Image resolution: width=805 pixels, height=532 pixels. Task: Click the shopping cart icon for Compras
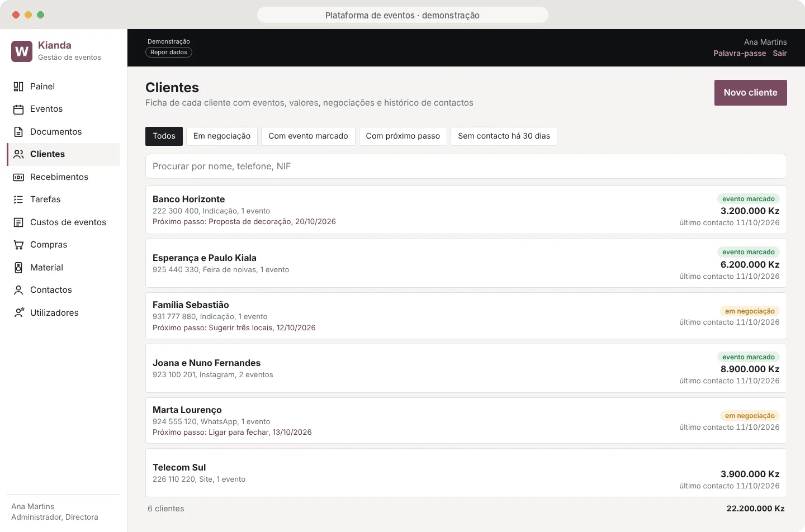point(18,245)
